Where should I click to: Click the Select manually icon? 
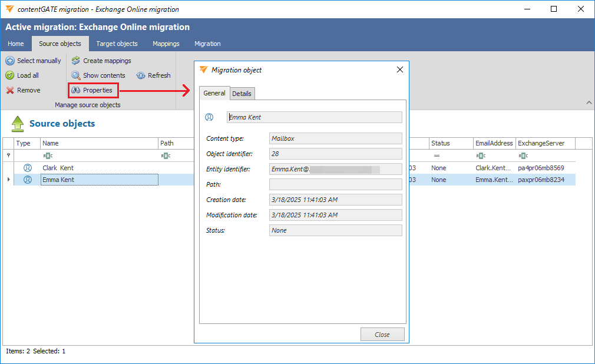tap(10, 61)
